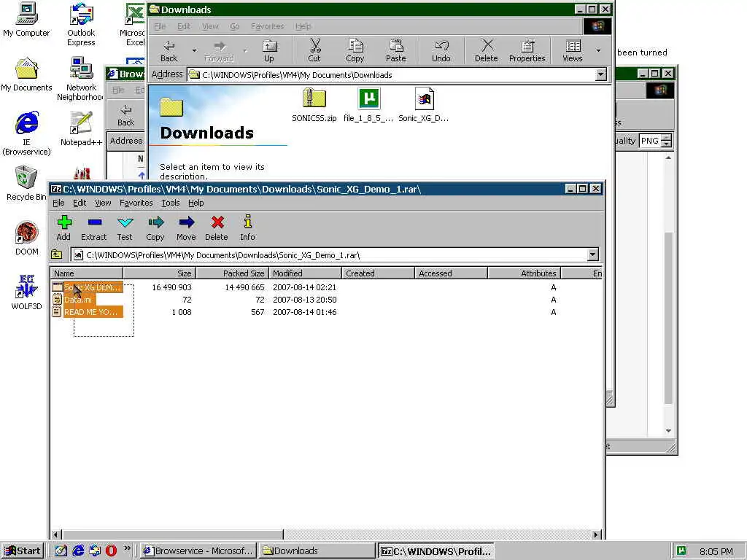Click the 7-Zip Copy toolbar icon
Image resolution: width=747 pixels, height=560 pixels.
point(155,228)
